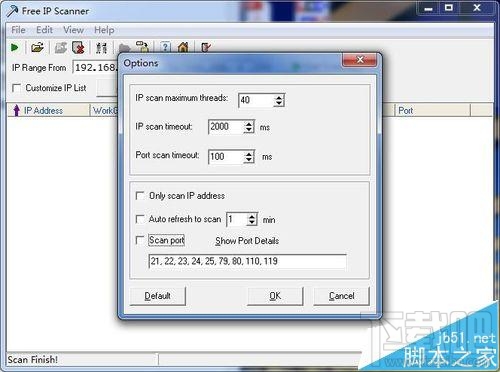500x372 pixels.
Task: Tick the Customize IP List checkbox
Action: (16, 88)
